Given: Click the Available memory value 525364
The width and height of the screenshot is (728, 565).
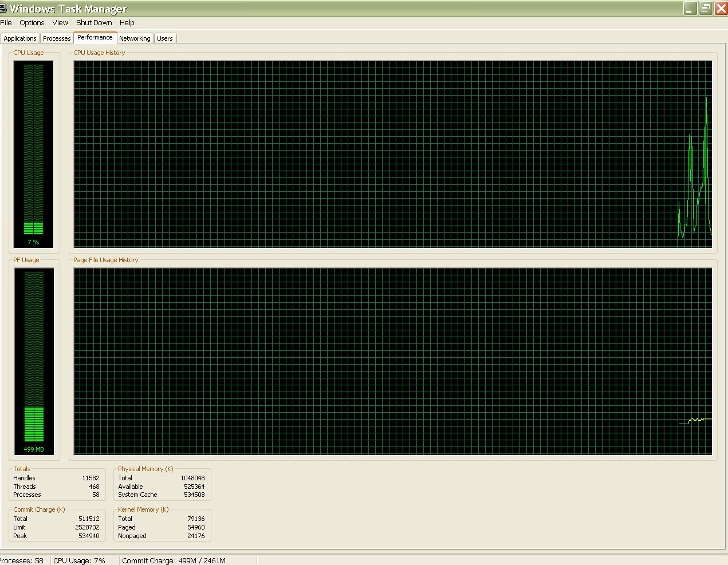Looking at the screenshot, I should 194,487.
